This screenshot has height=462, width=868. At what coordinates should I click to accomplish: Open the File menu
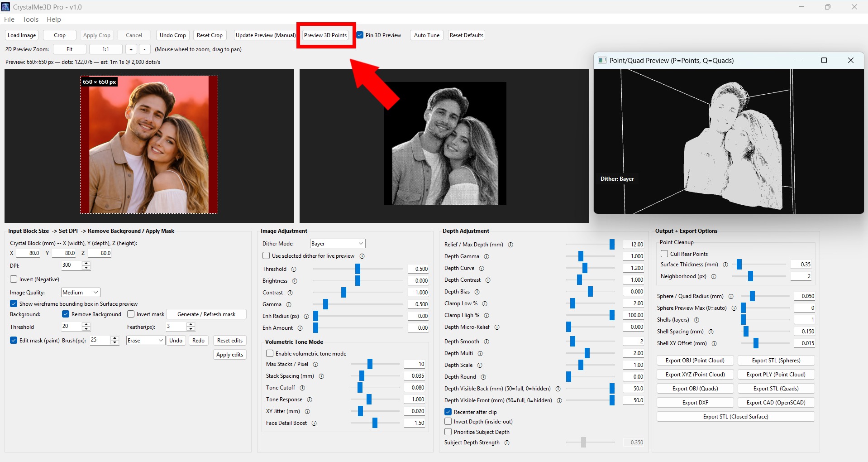9,19
